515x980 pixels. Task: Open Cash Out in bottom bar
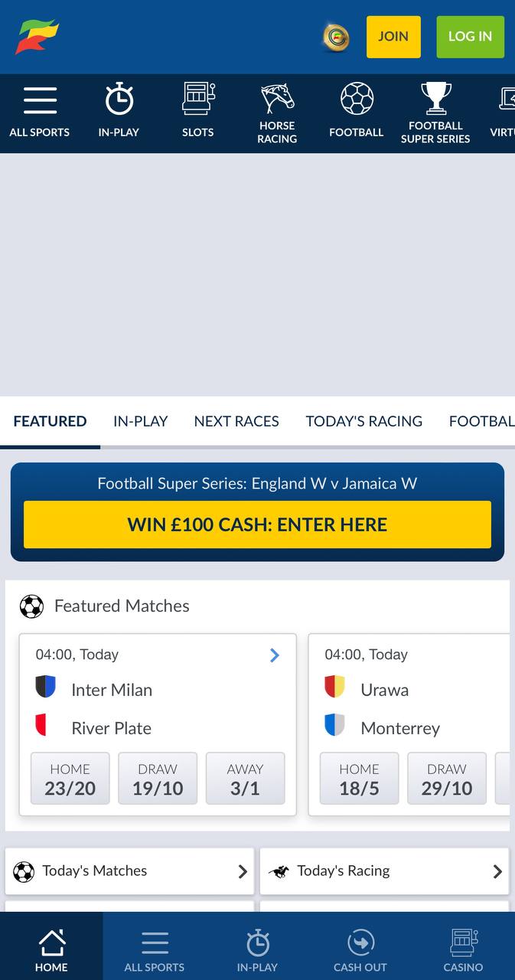(360, 950)
